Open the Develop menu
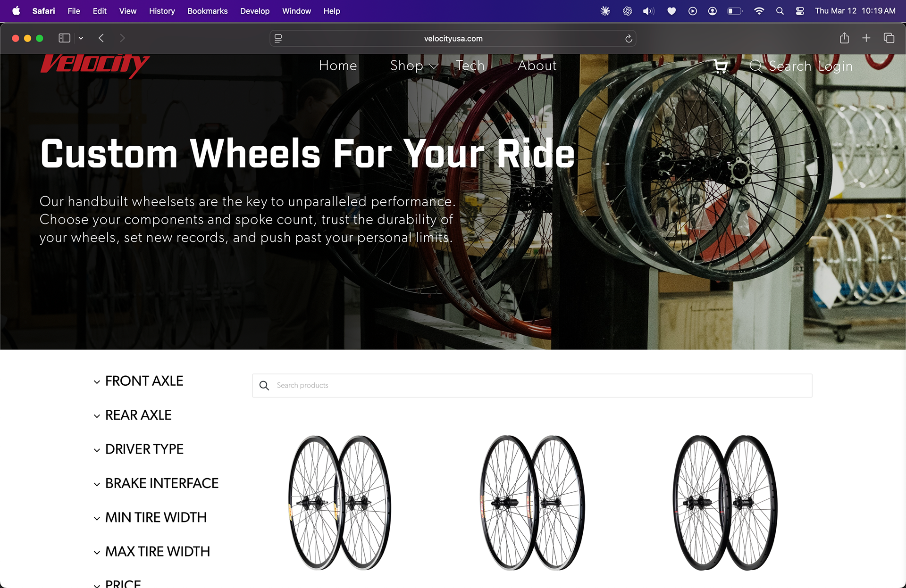906x588 pixels. (254, 11)
